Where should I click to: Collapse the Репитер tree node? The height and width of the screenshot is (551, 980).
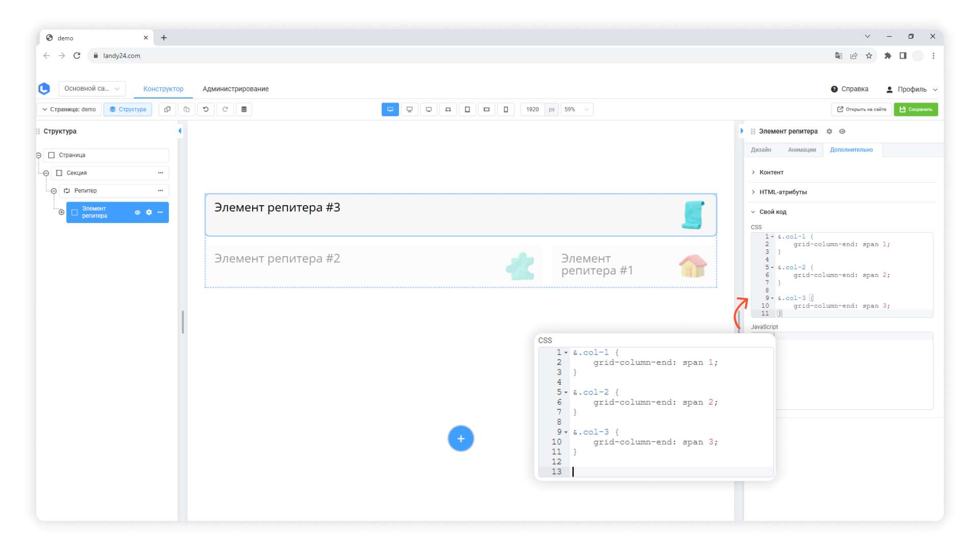(54, 191)
